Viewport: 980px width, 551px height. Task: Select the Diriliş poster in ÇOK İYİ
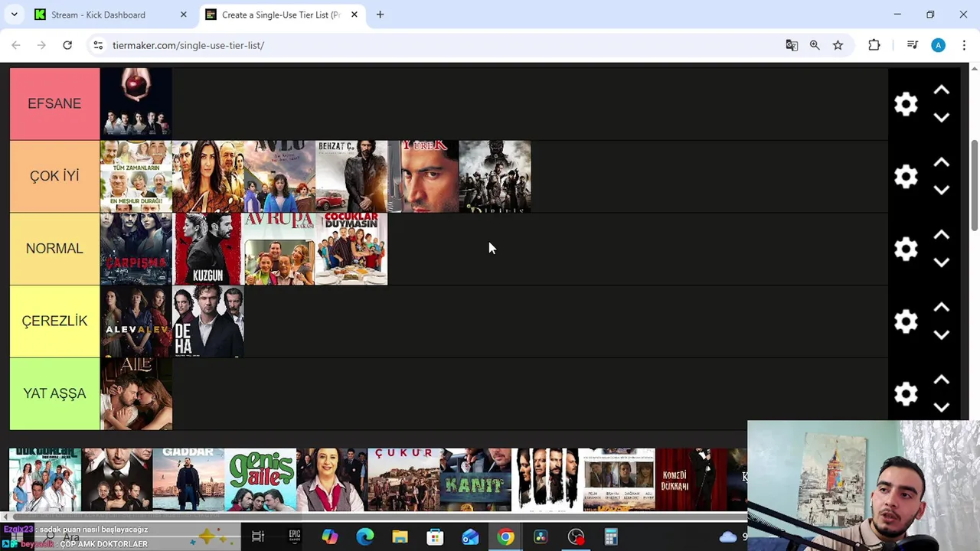click(x=495, y=176)
